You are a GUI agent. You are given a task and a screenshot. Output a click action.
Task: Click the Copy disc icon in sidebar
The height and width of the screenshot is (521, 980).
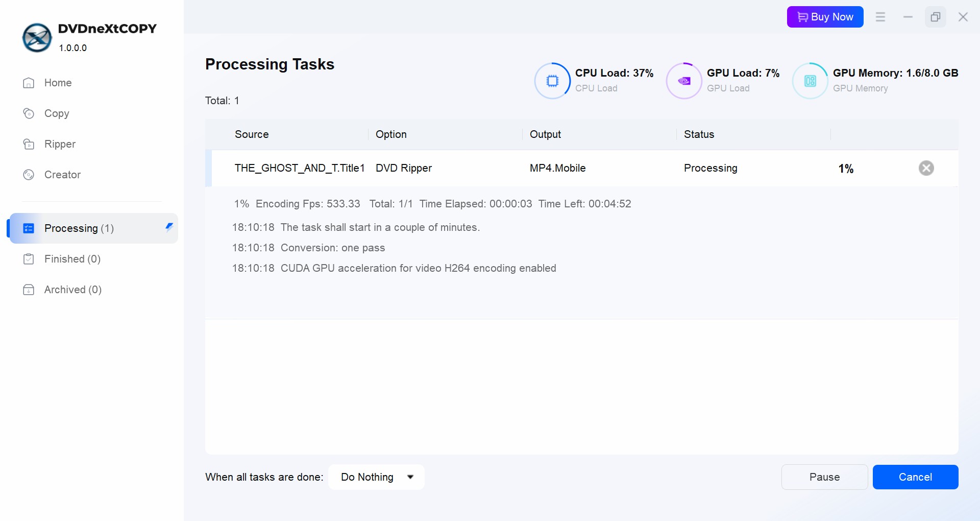pos(29,113)
